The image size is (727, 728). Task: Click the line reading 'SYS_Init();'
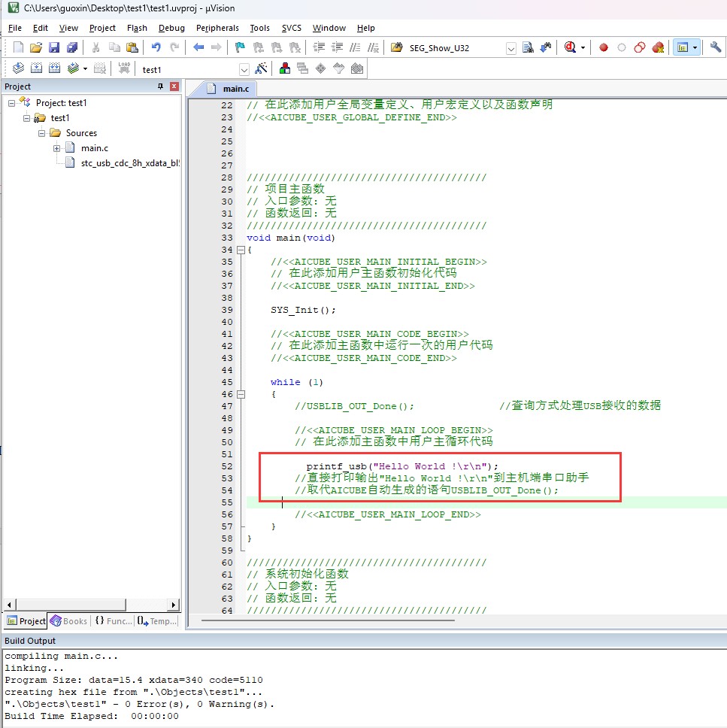(303, 310)
